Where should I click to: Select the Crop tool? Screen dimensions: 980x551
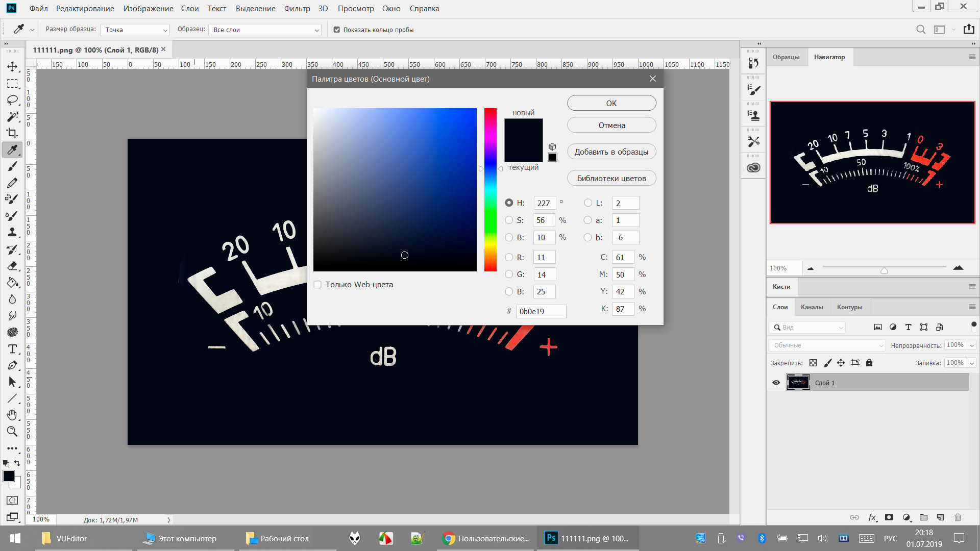(12, 133)
